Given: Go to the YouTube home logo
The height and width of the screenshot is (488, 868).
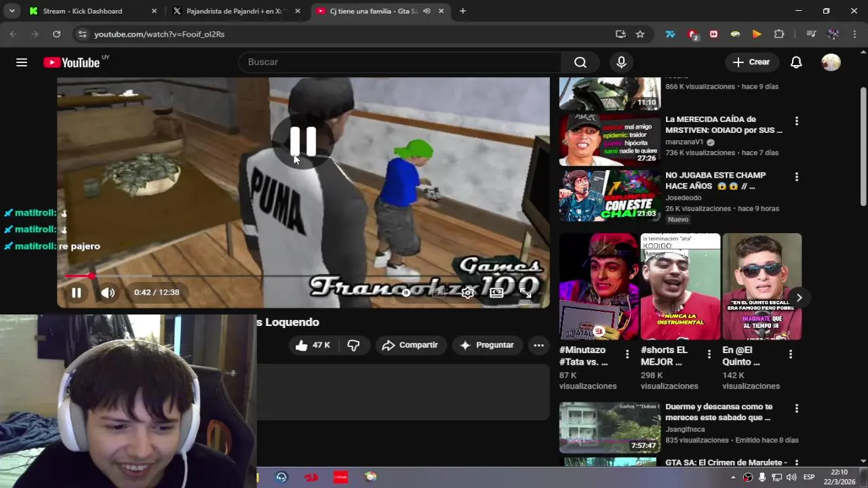Looking at the screenshot, I should pos(71,62).
